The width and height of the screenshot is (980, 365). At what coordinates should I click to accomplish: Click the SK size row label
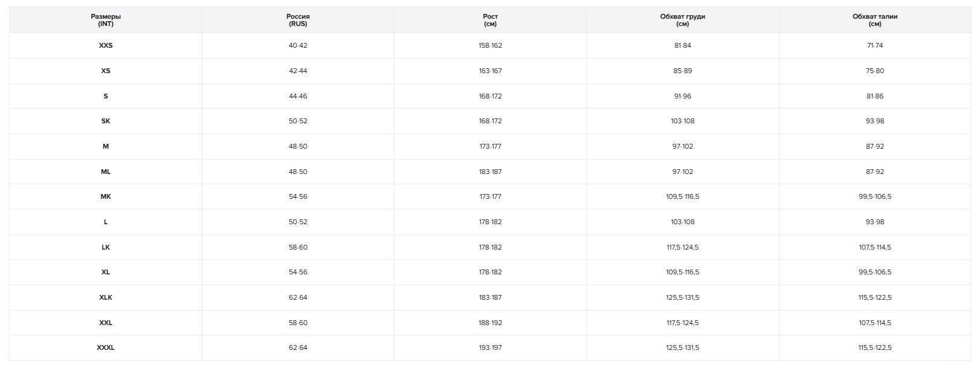click(x=106, y=121)
